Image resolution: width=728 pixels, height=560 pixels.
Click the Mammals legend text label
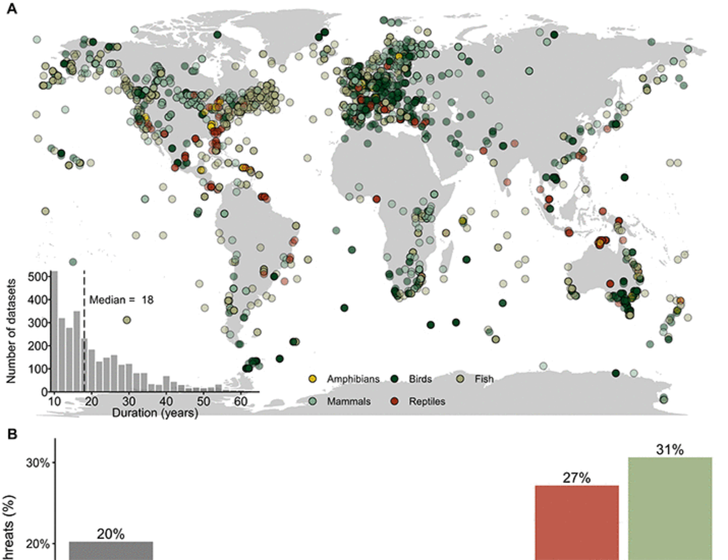(348, 401)
